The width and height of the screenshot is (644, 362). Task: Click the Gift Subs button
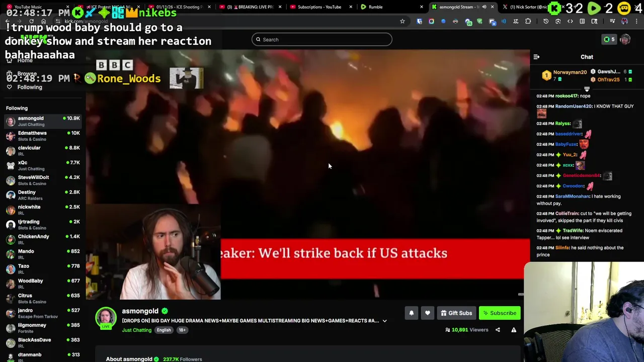[456, 313]
